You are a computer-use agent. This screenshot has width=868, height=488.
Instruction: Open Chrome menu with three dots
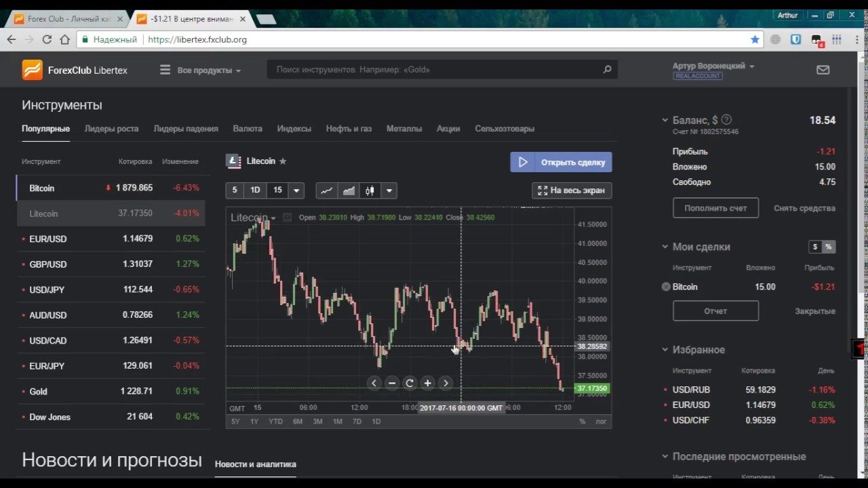pyautogui.click(x=856, y=39)
